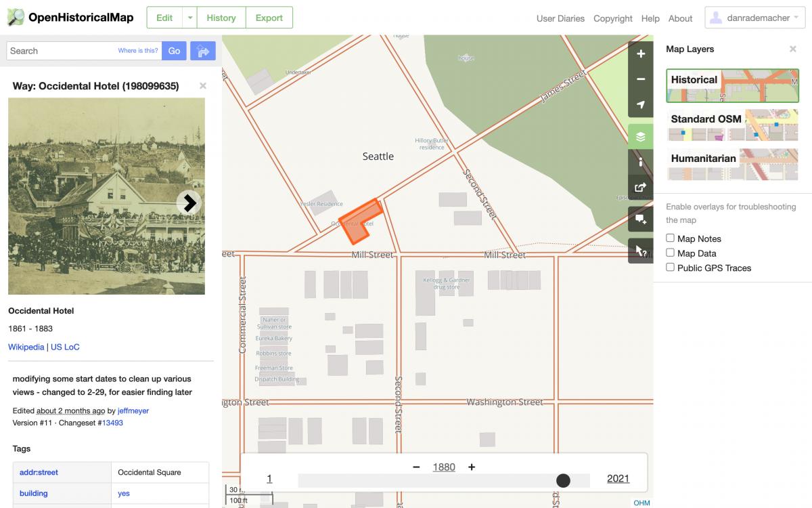The width and height of the screenshot is (812, 508).
Task: Open the Edit dropdown arrow
Action: point(190,18)
